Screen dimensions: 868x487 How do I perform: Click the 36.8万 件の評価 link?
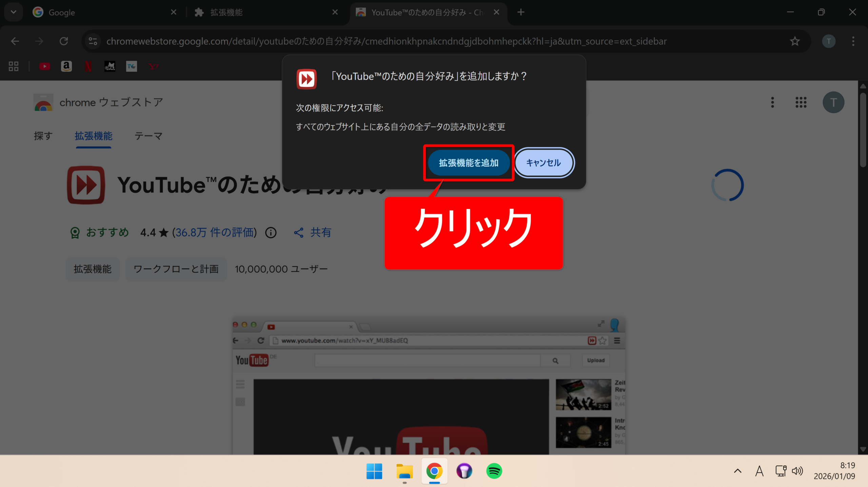click(214, 232)
